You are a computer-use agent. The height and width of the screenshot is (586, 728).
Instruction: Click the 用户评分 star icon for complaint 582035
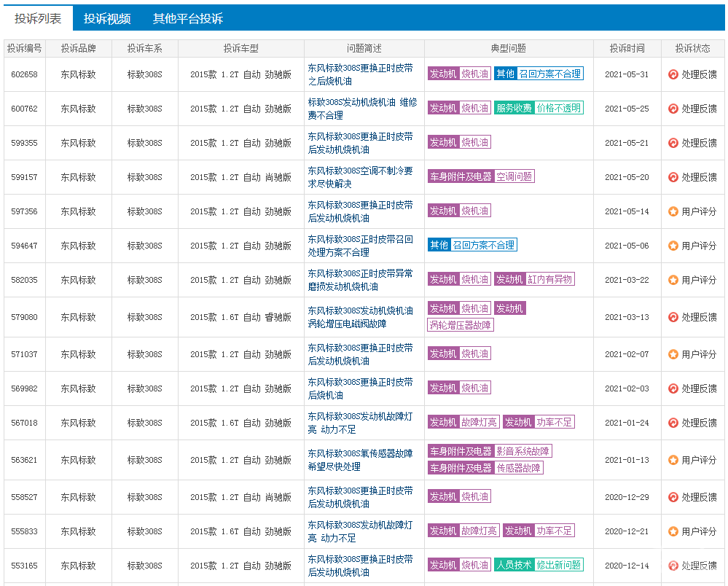click(x=673, y=280)
